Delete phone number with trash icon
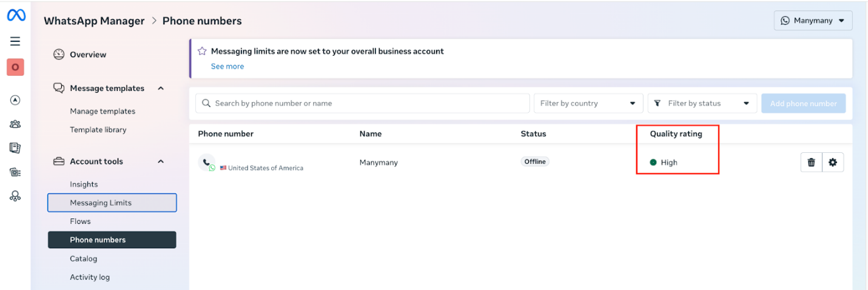Image resolution: width=868 pixels, height=290 pixels. [x=811, y=163]
